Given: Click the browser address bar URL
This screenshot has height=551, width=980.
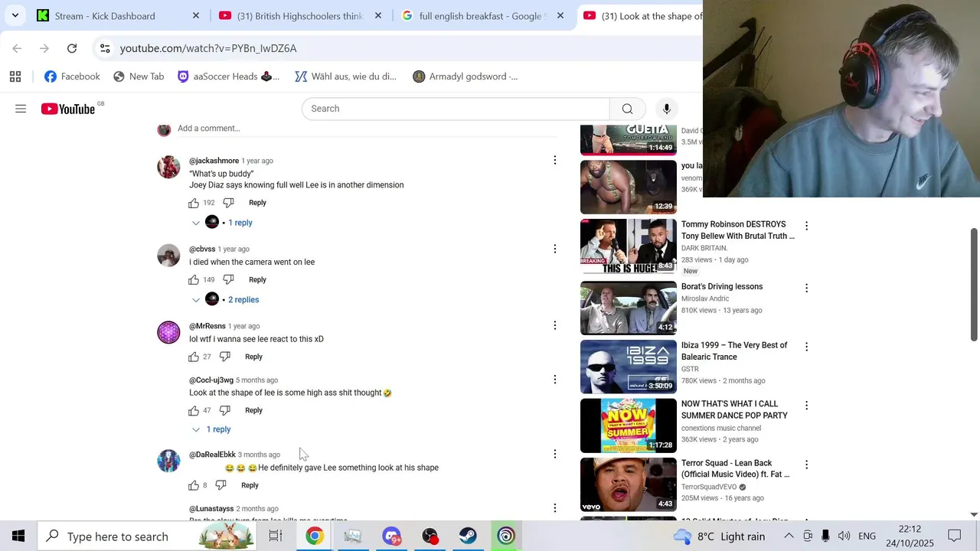Looking at the screenshot, I should 208,48.
